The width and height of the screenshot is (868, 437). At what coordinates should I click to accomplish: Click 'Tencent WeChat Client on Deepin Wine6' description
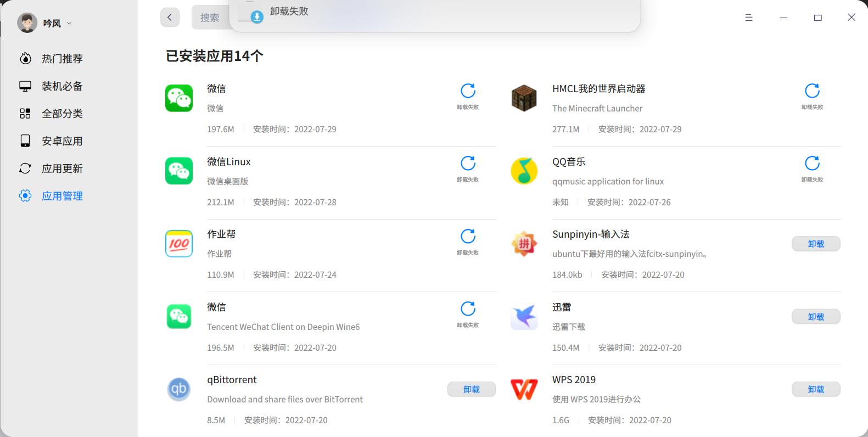tap(283, 327)
